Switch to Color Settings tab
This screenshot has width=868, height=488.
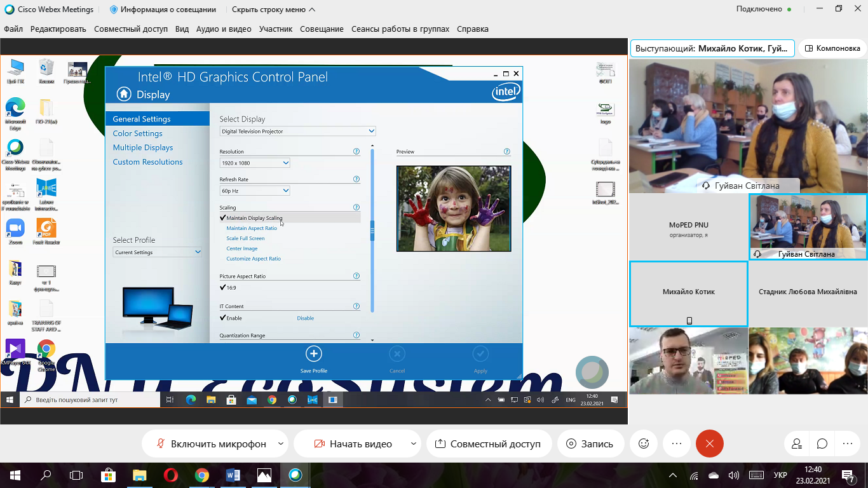[x=137, y=133]
